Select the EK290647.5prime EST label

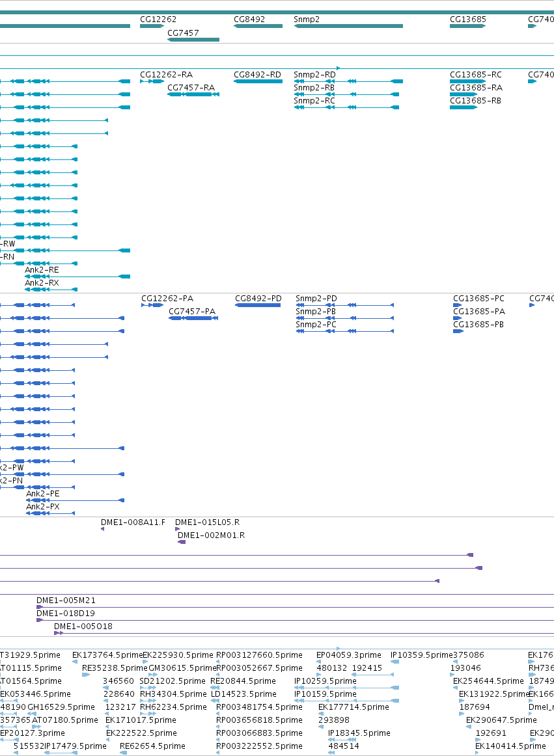click(x=501, y=720)
